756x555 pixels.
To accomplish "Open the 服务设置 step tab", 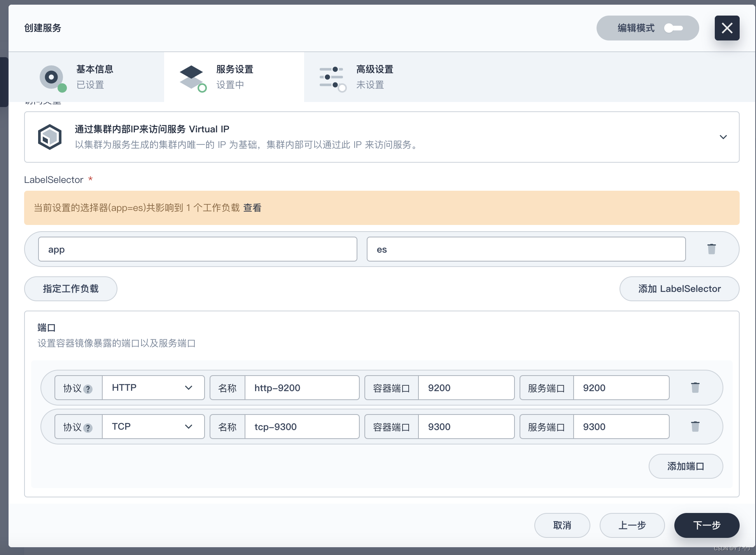I will [234, 77].
